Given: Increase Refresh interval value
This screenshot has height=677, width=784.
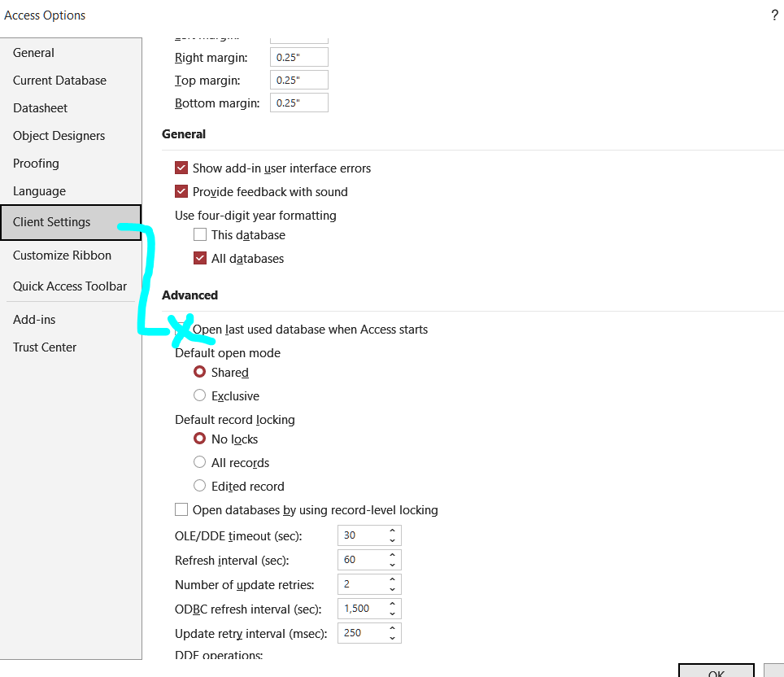Looking at the screenshot, I should (x=393, y=555).
